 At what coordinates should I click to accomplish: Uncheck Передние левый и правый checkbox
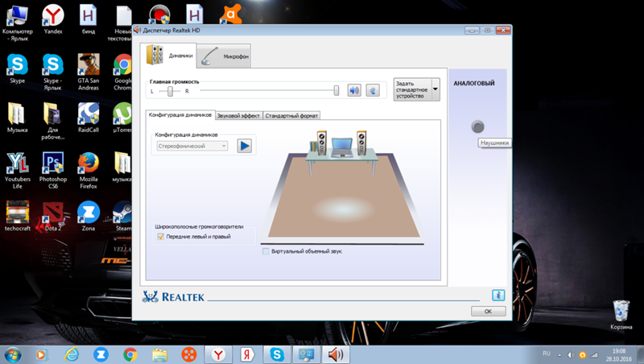160,237
